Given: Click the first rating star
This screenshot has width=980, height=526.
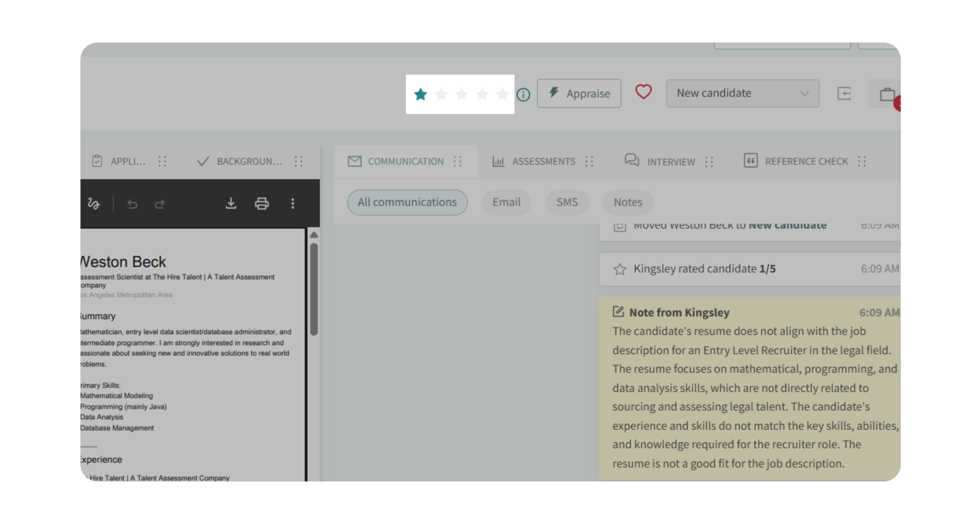Looking at the screenshot, I should coord(420,94).
